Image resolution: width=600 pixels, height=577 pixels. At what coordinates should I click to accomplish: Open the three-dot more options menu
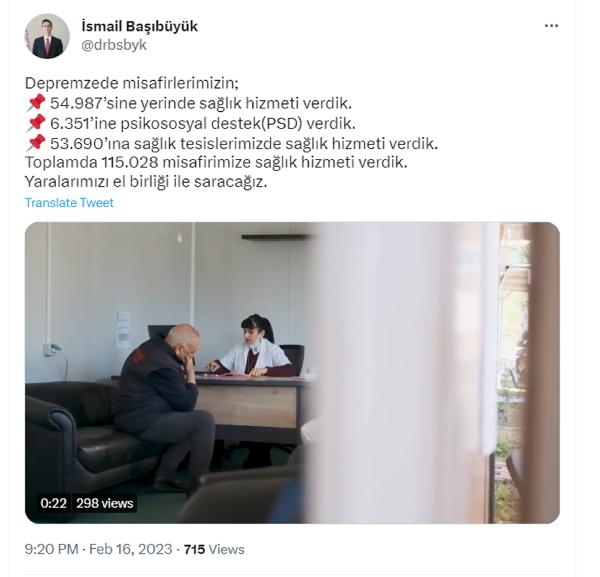coord(551,26)
